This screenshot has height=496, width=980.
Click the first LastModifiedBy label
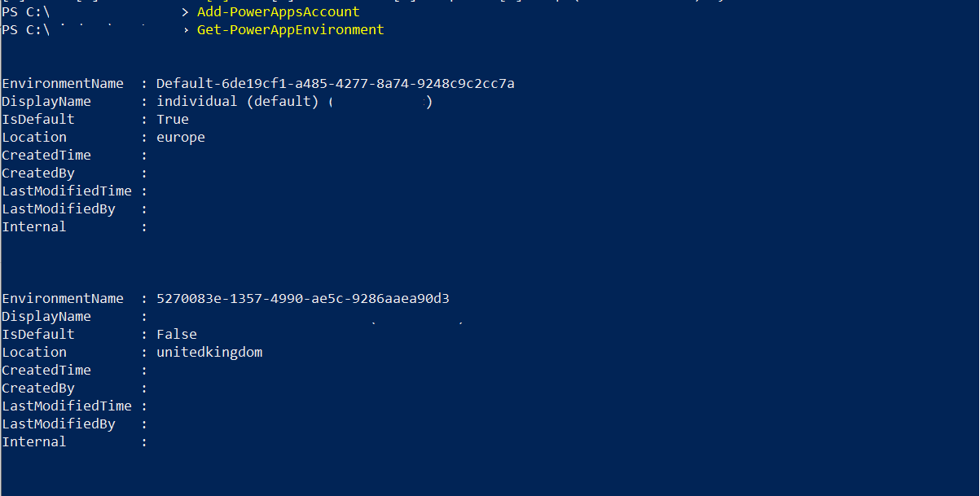(x=59, y=209)
